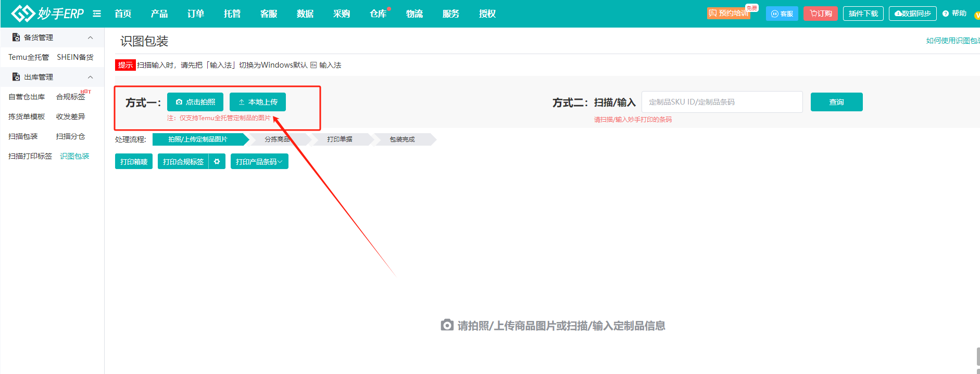Open the 首页 menu

coord(123,14)
